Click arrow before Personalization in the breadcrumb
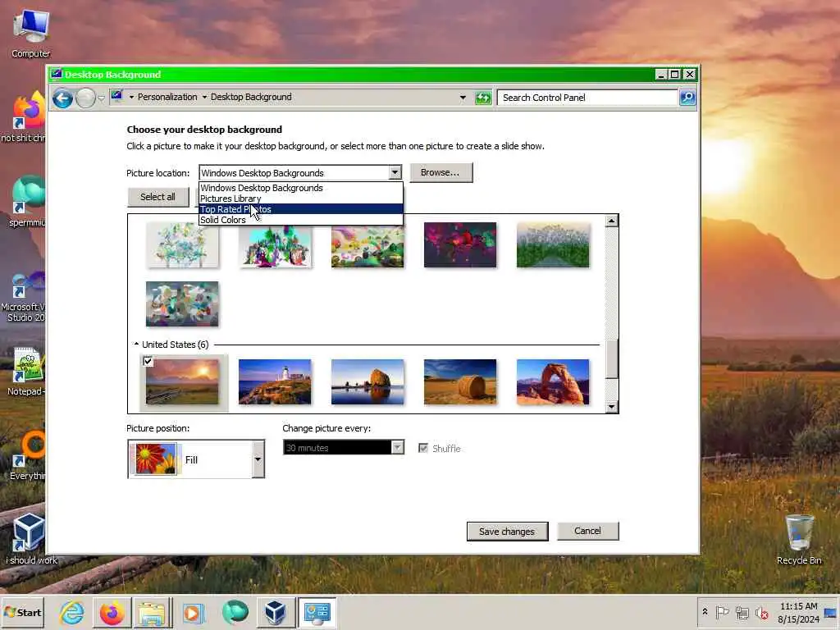The width and height of the screenshot is (840, 630). click(x=131, y=97)
